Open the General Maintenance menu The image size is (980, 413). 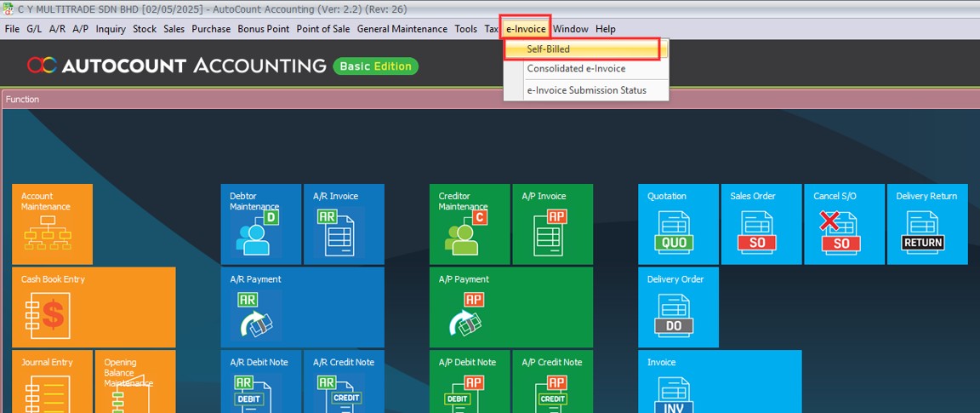[402, 29]
